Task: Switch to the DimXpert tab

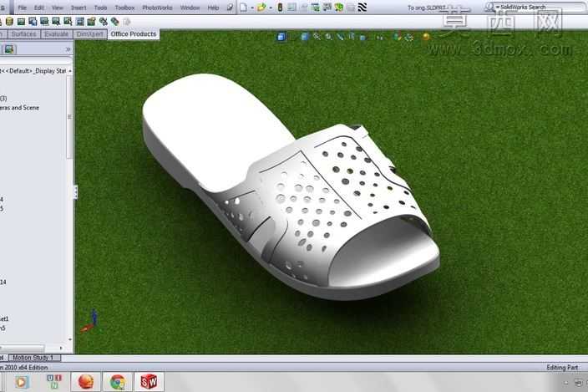Action: click(89, 34)
